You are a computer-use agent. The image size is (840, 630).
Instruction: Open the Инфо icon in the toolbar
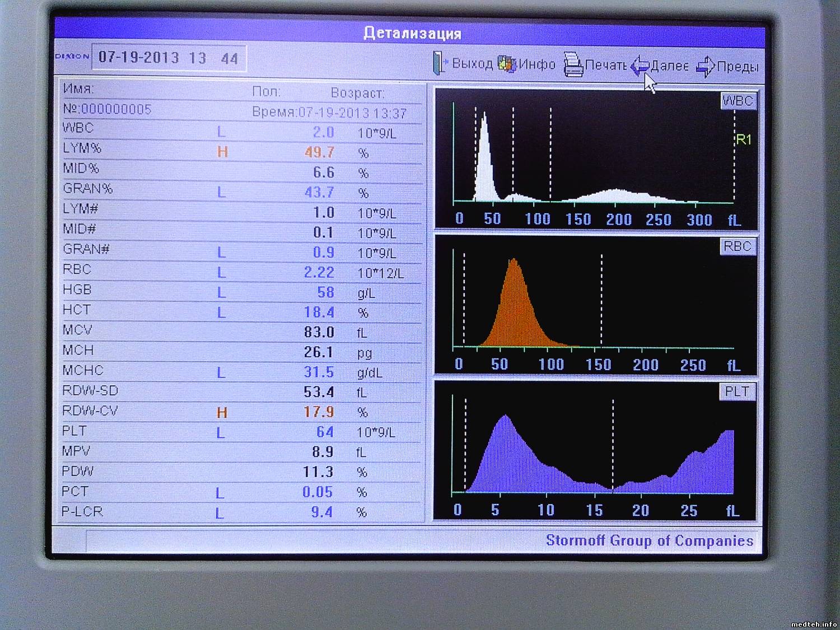pos(507,64)
